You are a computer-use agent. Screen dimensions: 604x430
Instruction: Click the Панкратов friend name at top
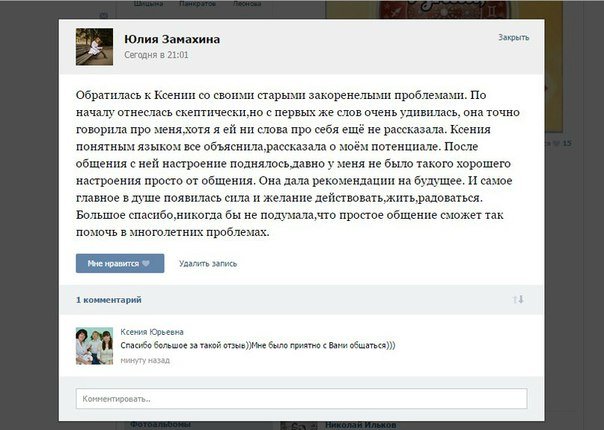point(198,3)
